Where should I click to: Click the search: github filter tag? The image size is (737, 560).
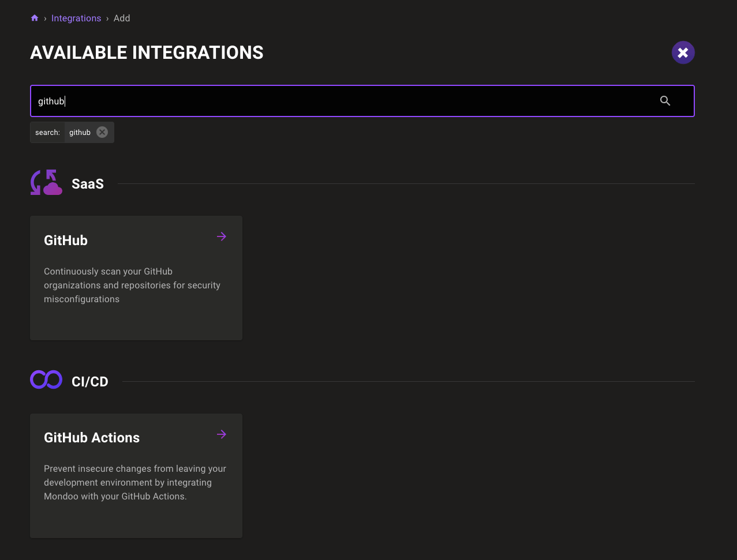(72, 132)
